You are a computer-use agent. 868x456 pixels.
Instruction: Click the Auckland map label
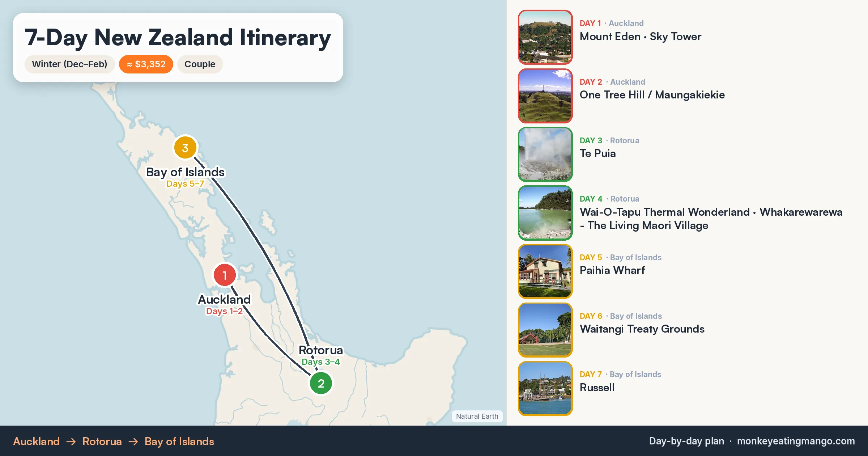[224, 299]
